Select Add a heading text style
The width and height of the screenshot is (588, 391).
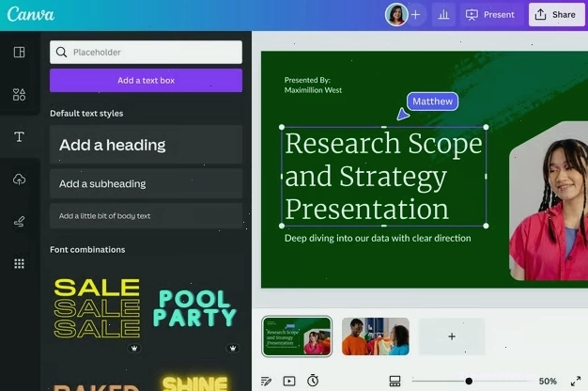click(x=146, y=145)
